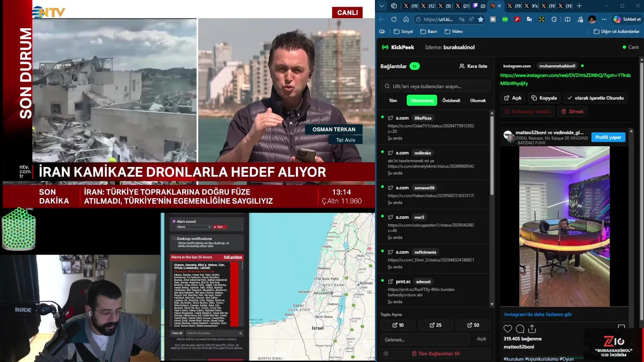
Task: Click the prnt.sc external link icon
Action: coord(390,282)
